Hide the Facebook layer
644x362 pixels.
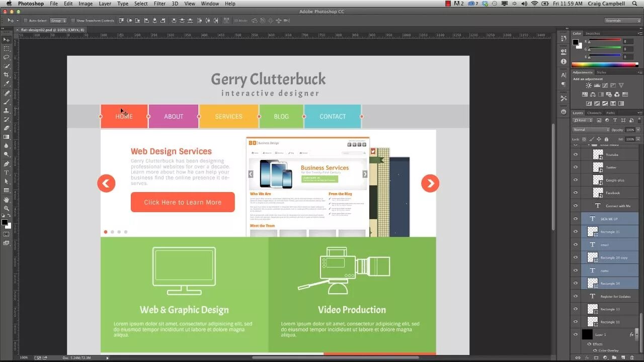coord(576,193)
